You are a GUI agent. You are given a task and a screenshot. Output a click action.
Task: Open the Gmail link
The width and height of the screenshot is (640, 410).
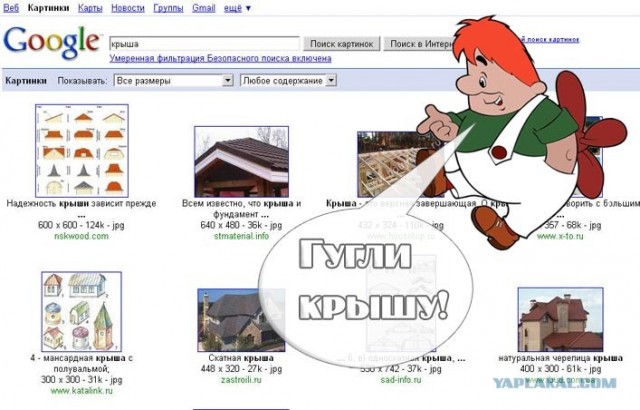204,8
